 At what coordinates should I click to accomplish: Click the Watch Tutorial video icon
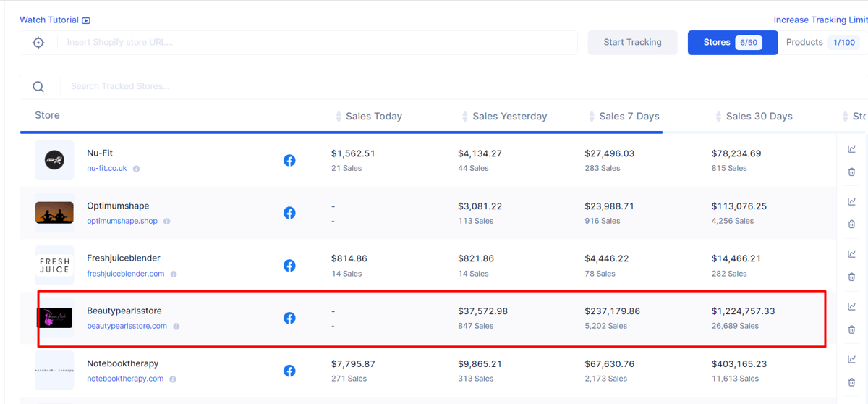[x=86, y=21]
